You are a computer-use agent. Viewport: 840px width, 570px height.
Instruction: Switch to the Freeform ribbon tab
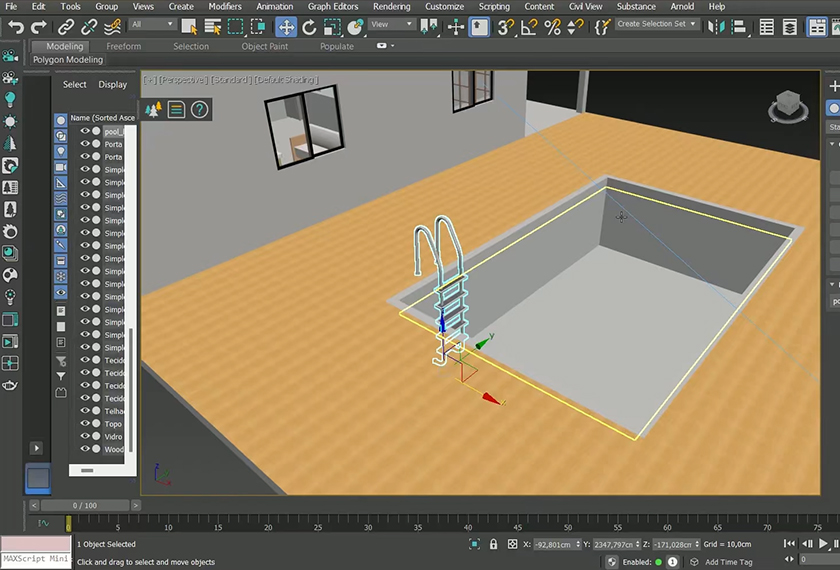[x=124, y=46]
